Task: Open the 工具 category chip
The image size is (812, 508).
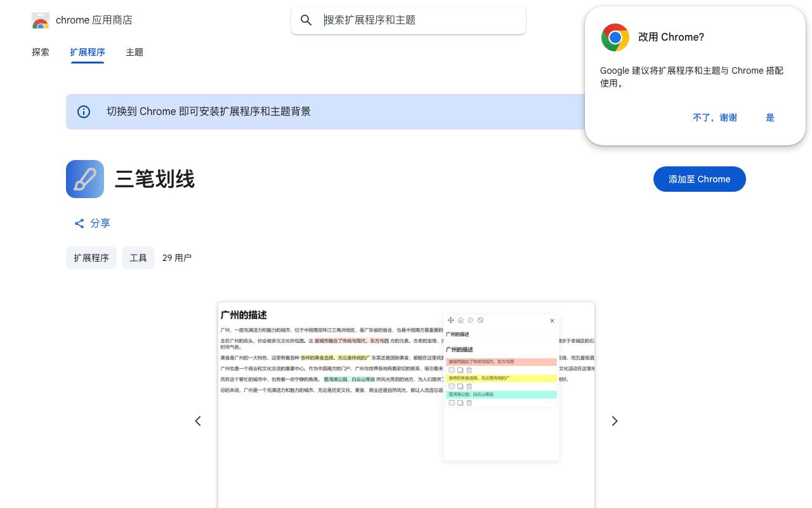Action: coord(138,258)
